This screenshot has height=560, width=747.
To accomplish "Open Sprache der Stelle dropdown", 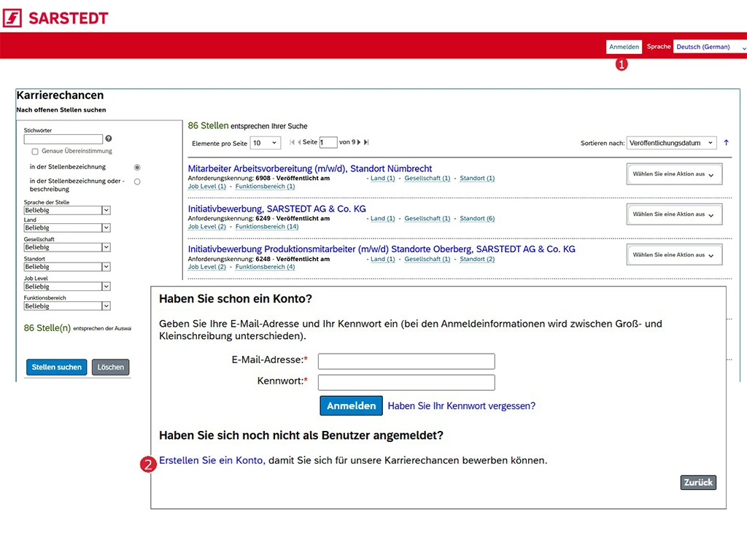I will (x=67, y=210).
